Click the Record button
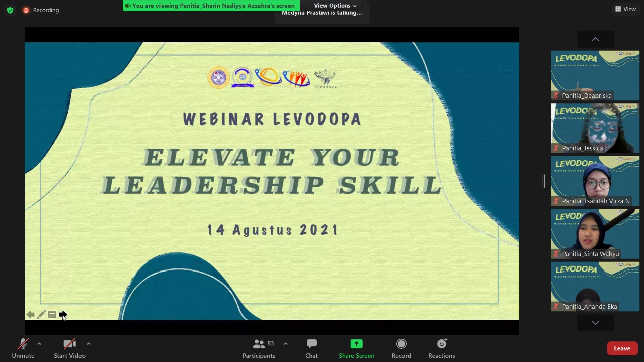Screen dimensions: 644x362 401,348
